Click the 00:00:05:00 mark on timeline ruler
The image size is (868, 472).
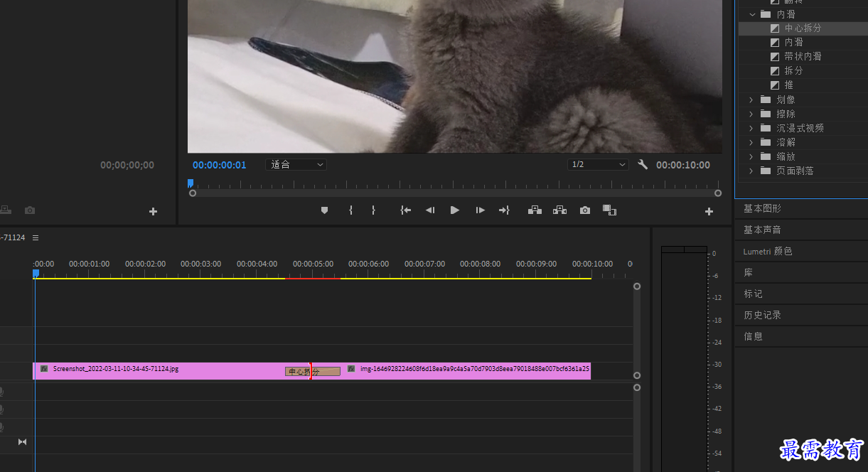(313, 264)
